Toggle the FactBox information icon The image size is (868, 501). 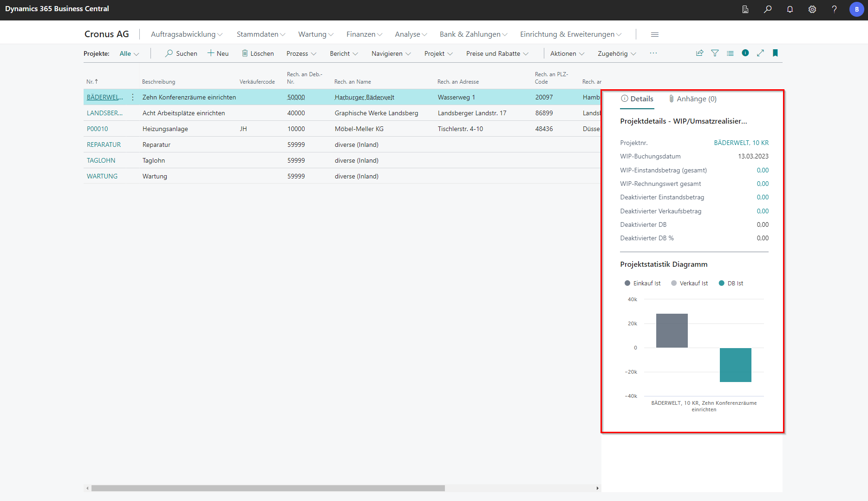point(745,53)
